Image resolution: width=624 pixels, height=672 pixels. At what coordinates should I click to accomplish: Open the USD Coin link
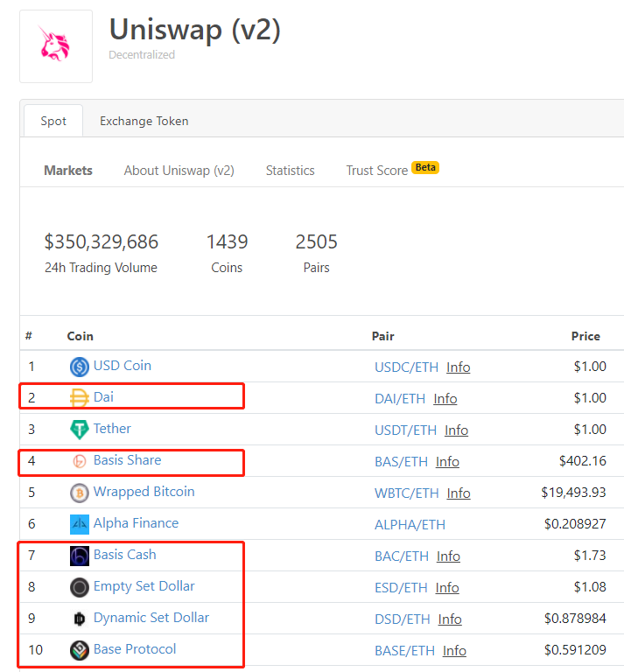[123, 366]
